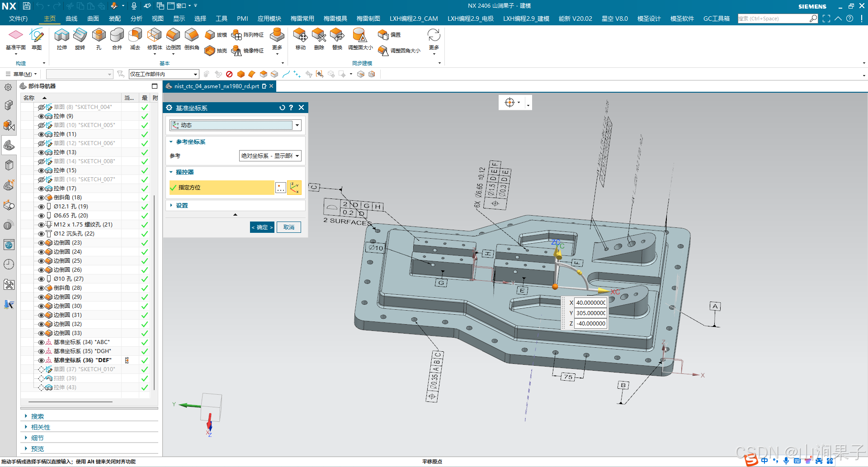Screen dimensions: 868x467
Task: Switch to the 曲面 ribbon tab
Action: (x=93, y=19)
